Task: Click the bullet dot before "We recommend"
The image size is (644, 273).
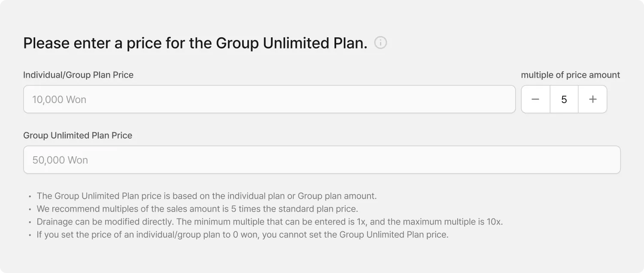Action: 30,209
